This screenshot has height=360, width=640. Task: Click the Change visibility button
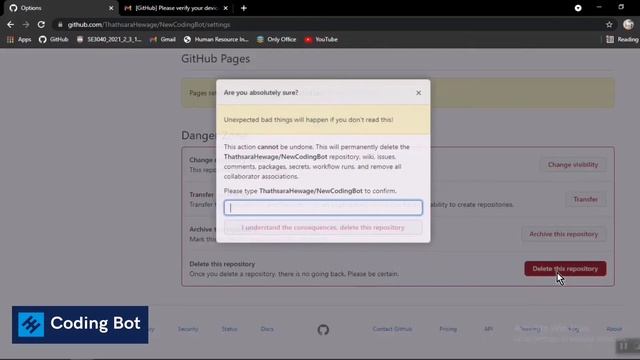pyautogui.click(x=573, y=164)
